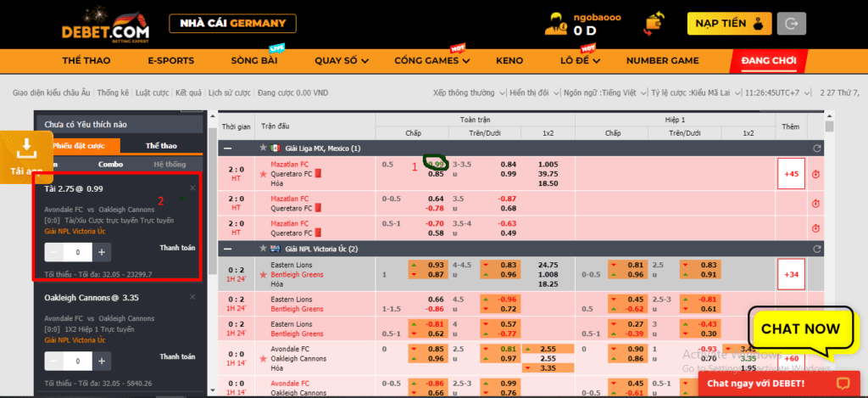
Task: Click the +45 more markets button
Action: point(791,174)
